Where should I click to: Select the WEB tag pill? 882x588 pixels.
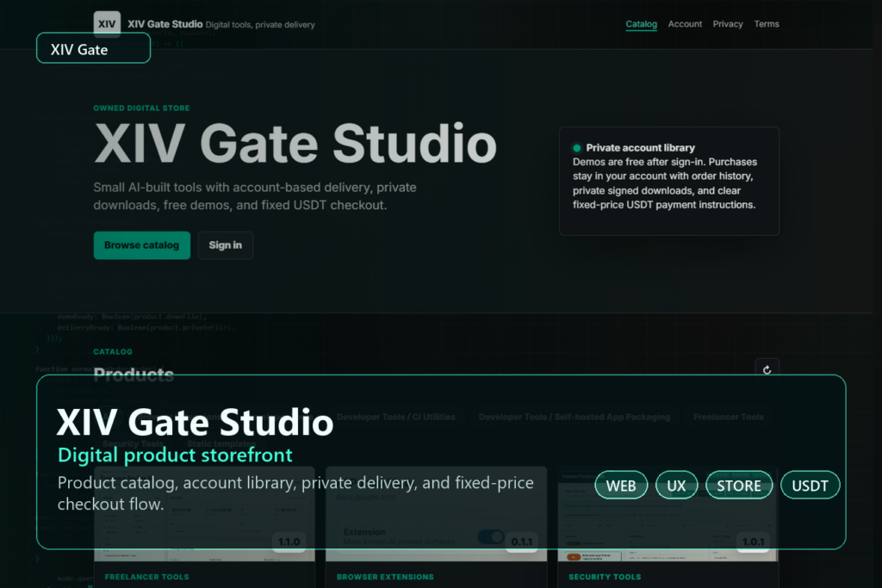click(x=621, y=486)
